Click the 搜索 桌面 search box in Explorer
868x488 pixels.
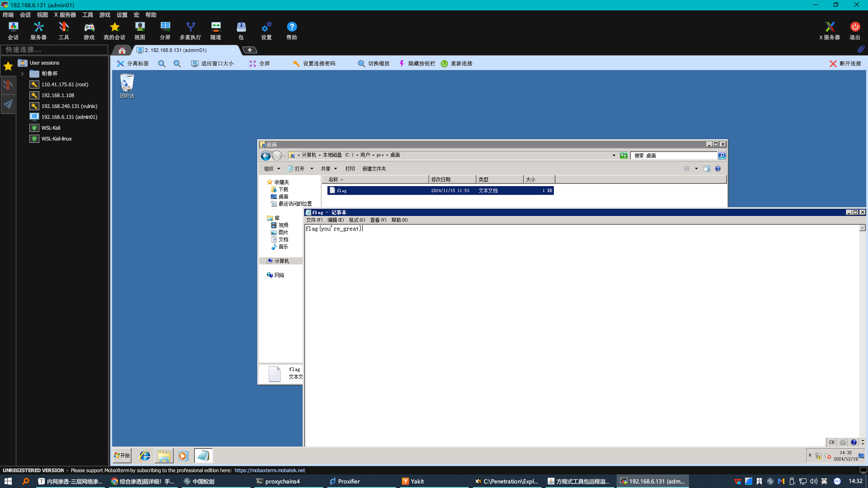(674, 155)
